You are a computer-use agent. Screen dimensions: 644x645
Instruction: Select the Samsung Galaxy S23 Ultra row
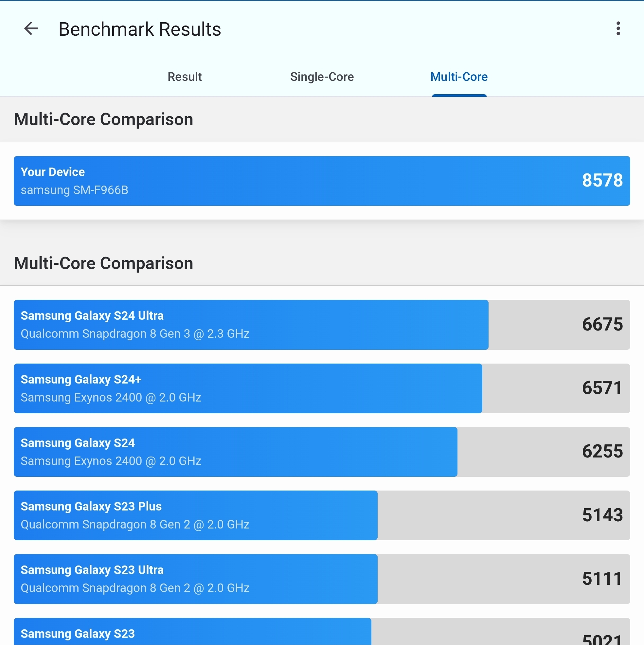[x=322, y=579]
